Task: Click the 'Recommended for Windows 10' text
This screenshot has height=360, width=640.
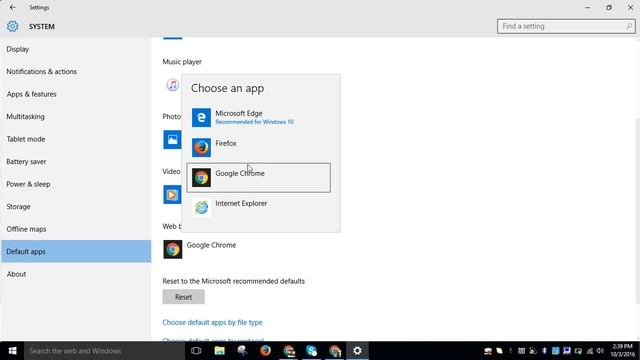Action: (254, 122)
